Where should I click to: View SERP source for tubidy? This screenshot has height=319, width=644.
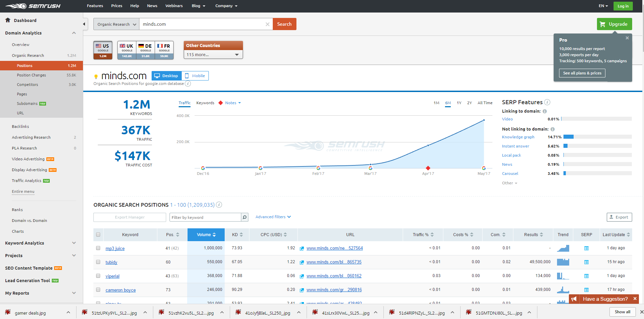pyautogui.click(x=586, y=262)
